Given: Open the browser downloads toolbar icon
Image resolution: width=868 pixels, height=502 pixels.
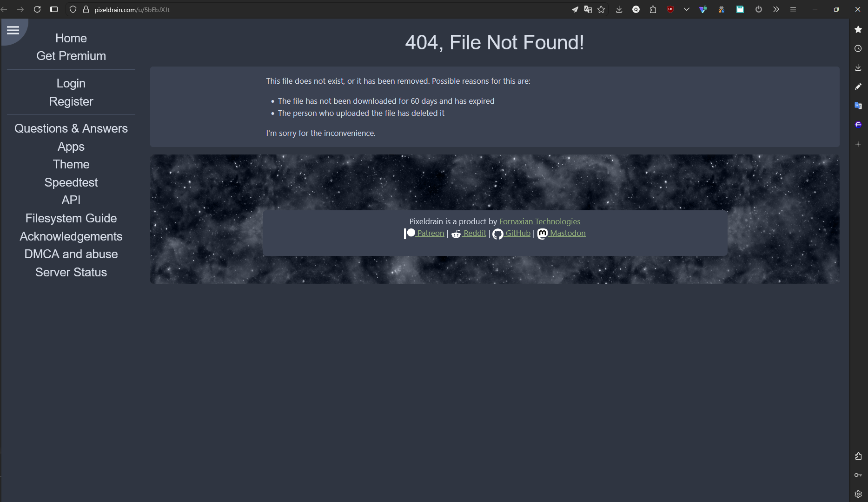Looking at the screenshot, I should [619, 9].
